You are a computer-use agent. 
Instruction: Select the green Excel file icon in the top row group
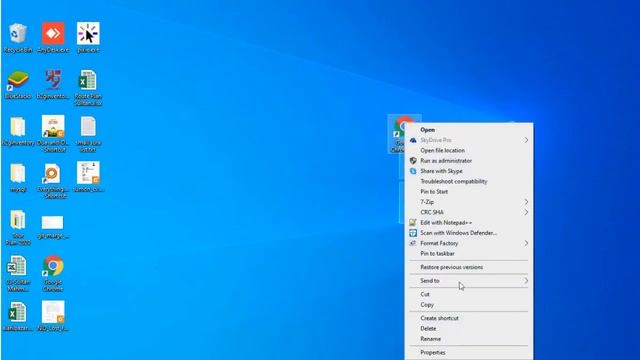click(88, 80)
